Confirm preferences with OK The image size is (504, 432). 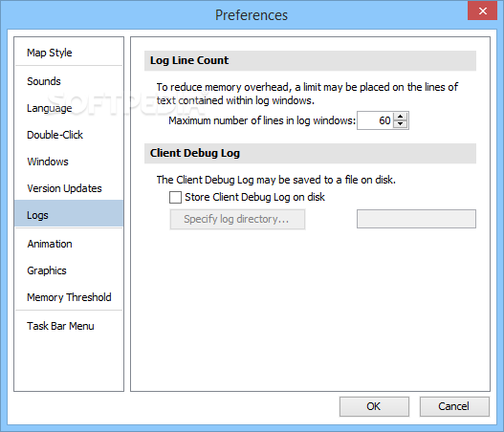tap(374, 406)
